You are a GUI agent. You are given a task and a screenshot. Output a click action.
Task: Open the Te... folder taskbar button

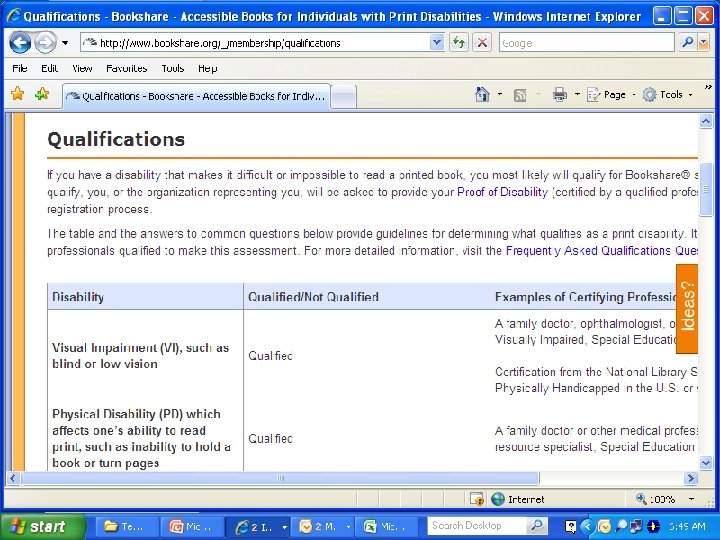[127, 527]
